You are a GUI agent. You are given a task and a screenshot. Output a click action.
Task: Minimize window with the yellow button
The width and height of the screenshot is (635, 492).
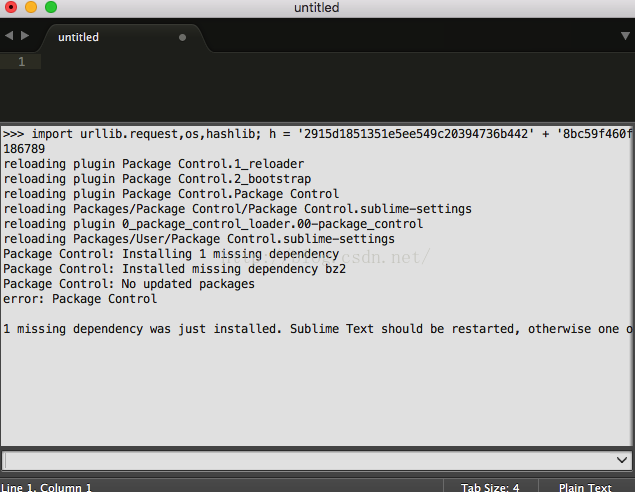click(x=31, y=7)
